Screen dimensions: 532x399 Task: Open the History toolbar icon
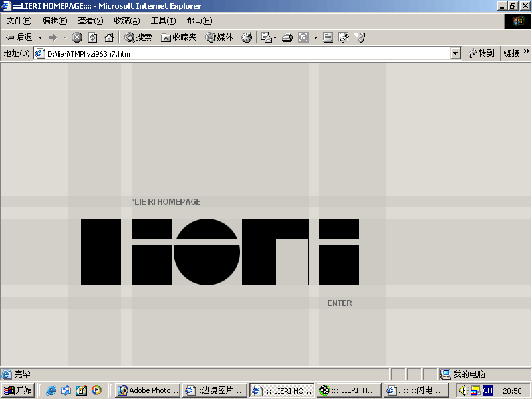click(247, 37)
